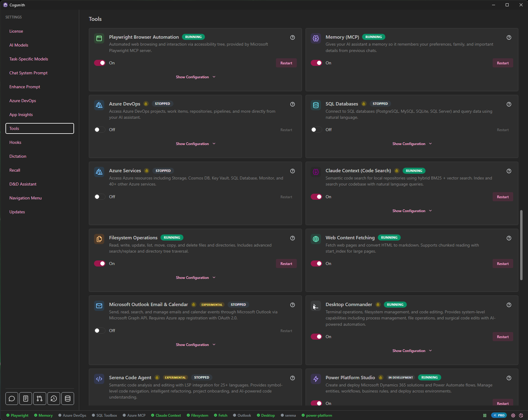Viewport: 528px width, 420px height.
Task: Click help icon for SQL Databases
Action: (509, 104)
